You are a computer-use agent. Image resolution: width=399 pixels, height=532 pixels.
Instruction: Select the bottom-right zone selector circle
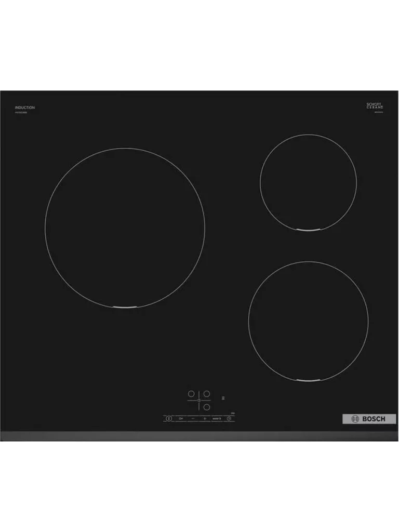pos(206,407)
